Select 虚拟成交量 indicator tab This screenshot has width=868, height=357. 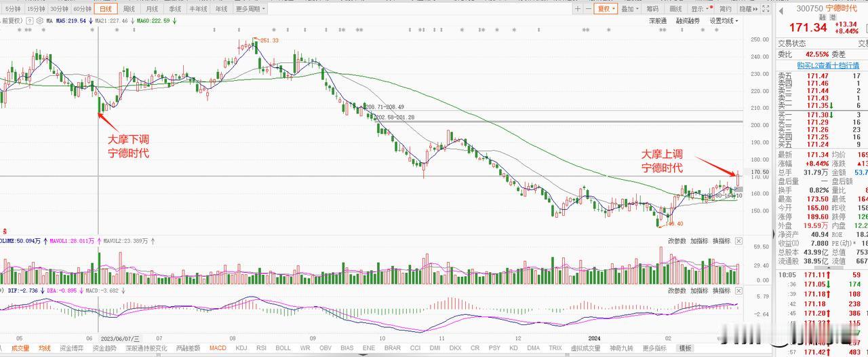pos(585,348)
